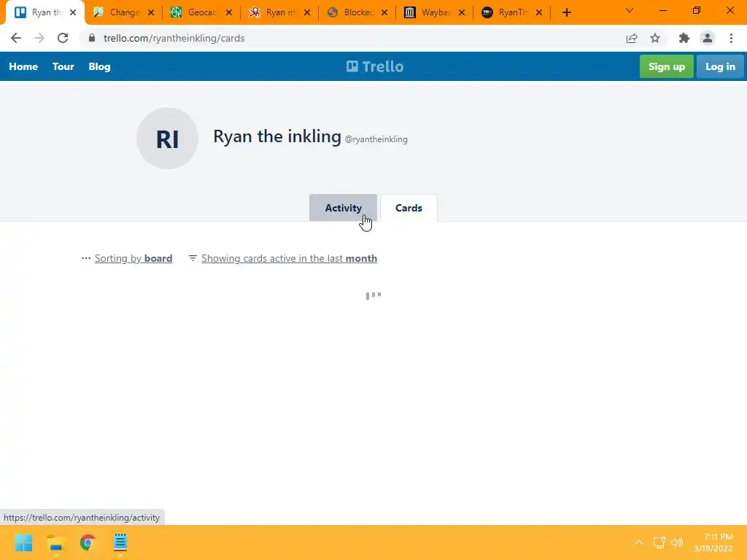Close the Geocaching tab
747x560 pixels.
(229, 12)
